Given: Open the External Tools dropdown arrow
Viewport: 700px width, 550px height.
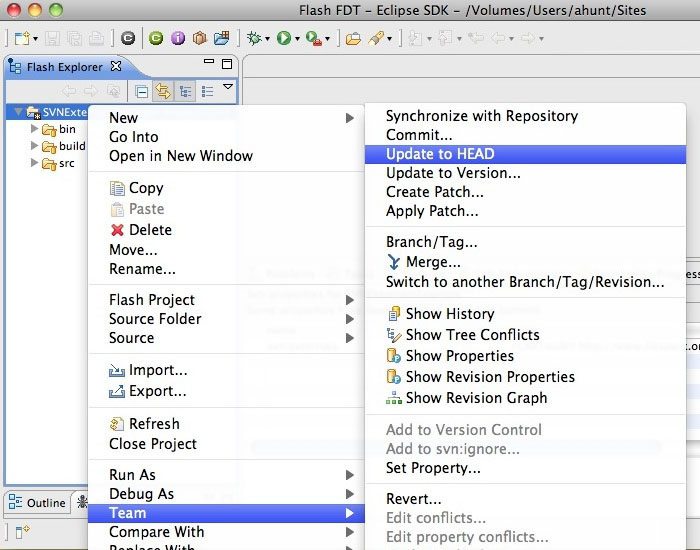Looking at the screenshot, I should (x=327, y=39).
